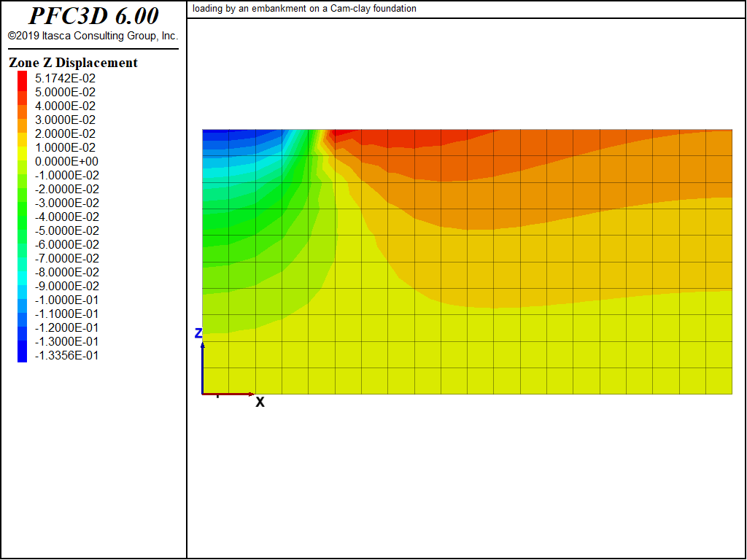Click the legend value -8.0000E-02
Image resolution: width=747 pixels, height=560 pixels.
pos(67,272)
